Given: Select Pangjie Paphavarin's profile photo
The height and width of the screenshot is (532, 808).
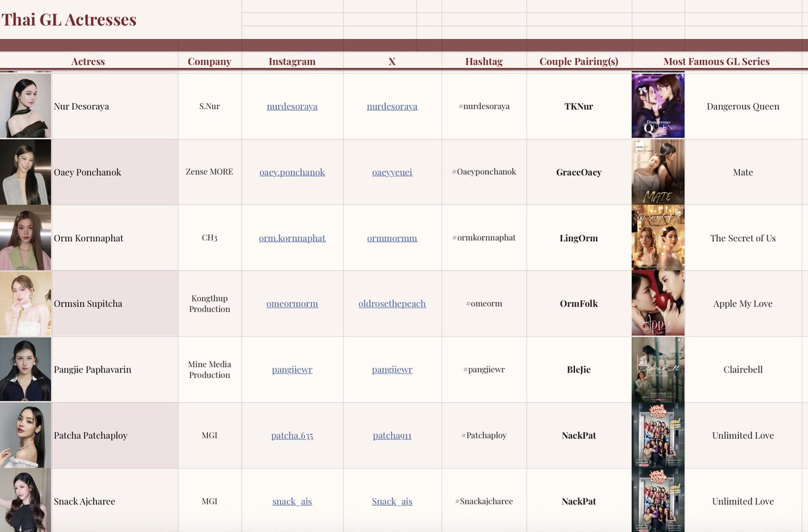Looking at the screenshot, I should (26, 369).
